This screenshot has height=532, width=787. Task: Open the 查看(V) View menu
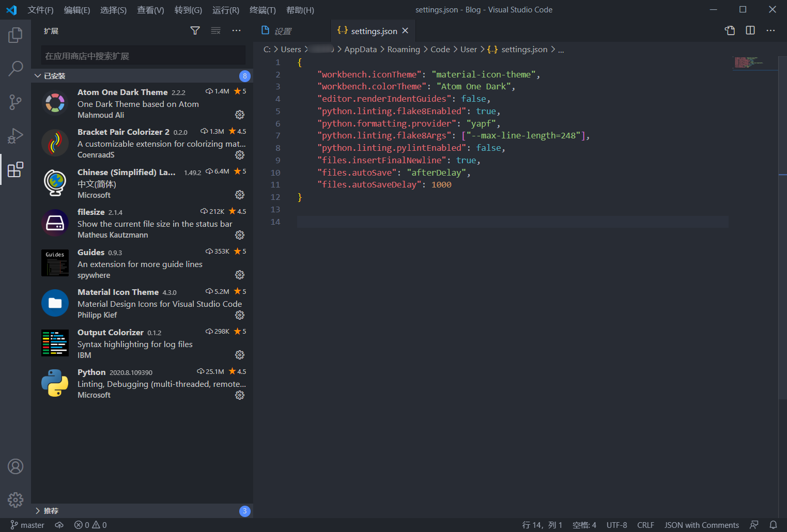click(x=150, y=10)
